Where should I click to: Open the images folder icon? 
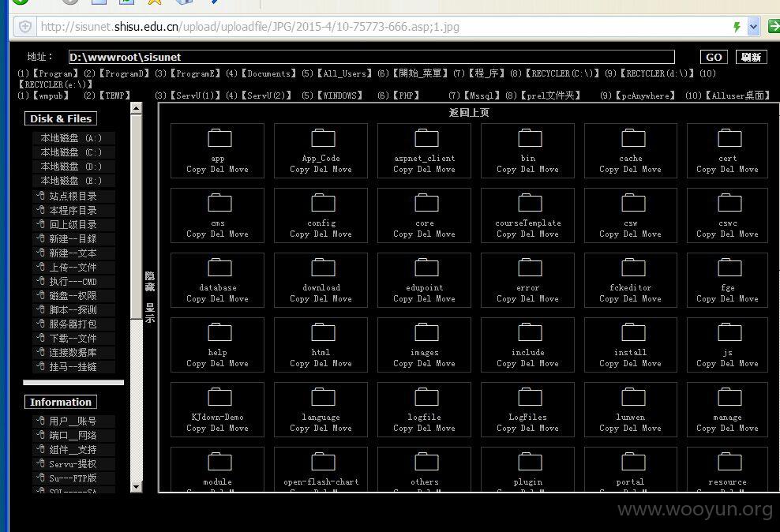427,332
